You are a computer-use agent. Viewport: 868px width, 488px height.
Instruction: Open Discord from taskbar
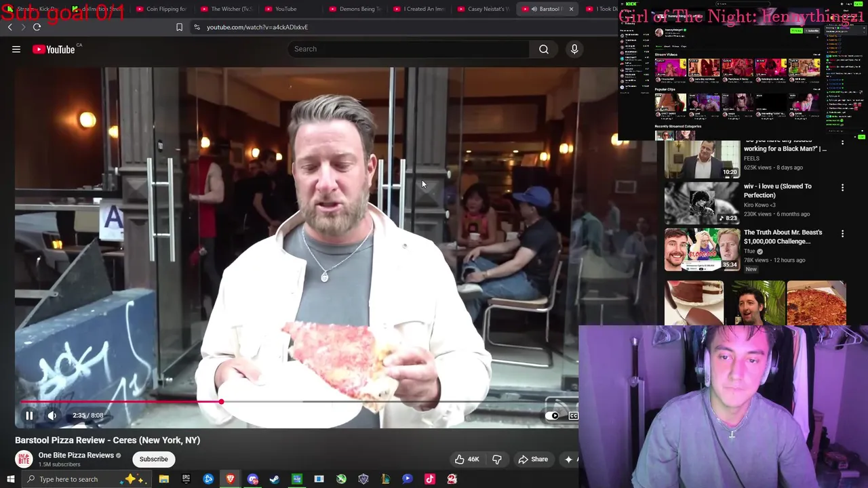(x=252, y=479)
